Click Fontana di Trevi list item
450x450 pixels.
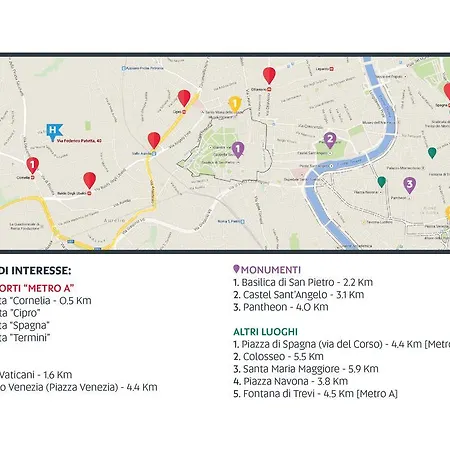coord(315,394)
